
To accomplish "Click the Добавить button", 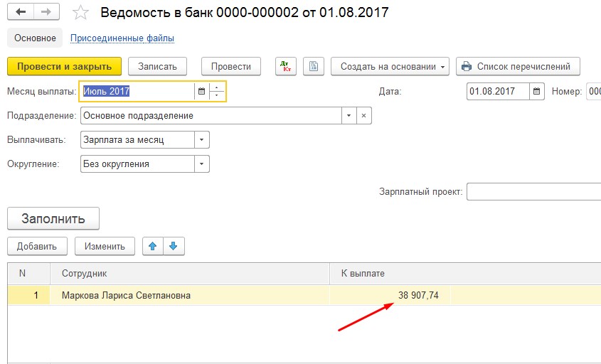I will point(37,246).
